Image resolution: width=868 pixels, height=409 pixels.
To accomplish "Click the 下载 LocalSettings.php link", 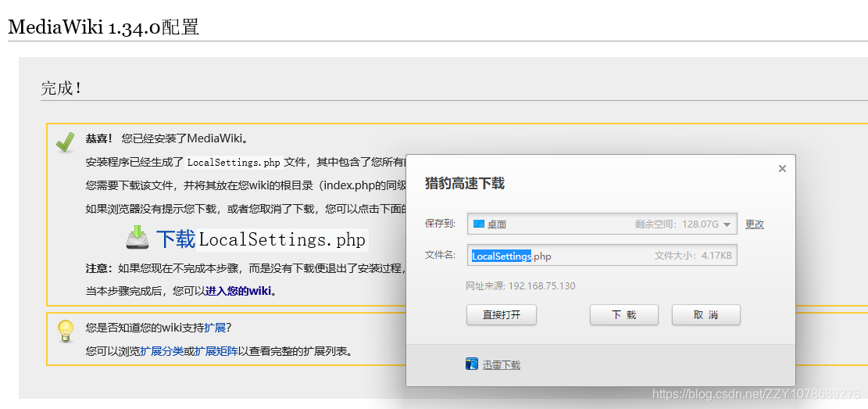I will click(261, 239).
